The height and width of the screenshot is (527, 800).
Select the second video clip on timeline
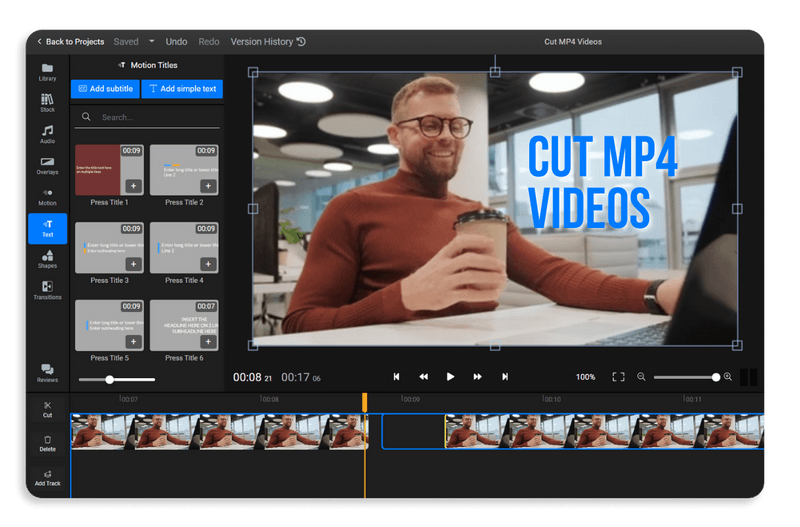pyautogui.click(x=605, y=432)
